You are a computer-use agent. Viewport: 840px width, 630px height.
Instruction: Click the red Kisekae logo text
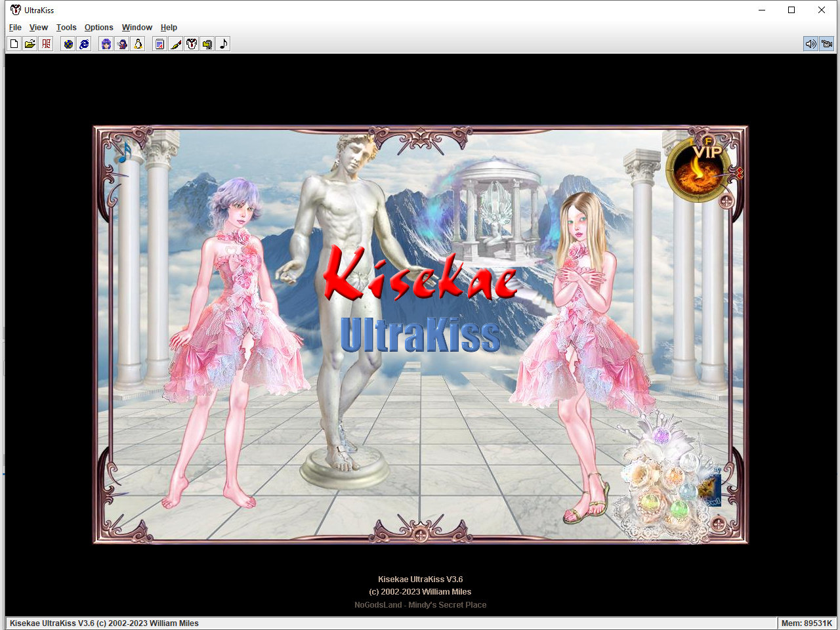(420, 274)
